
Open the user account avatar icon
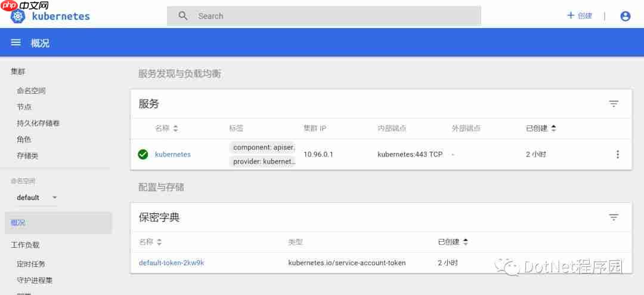pos(625,16)
